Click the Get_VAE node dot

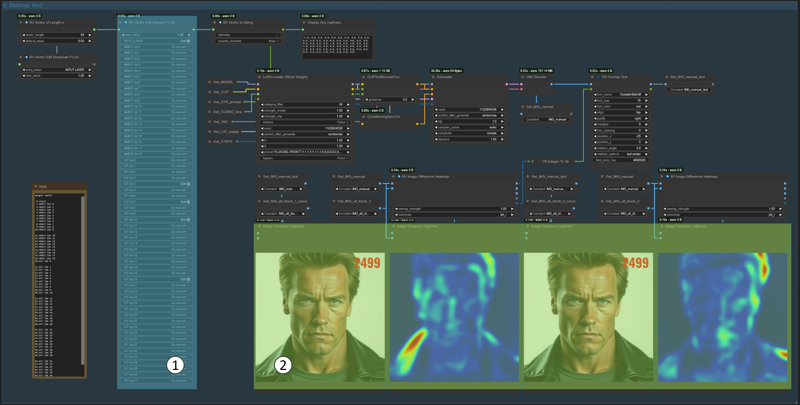click(210, 122)
